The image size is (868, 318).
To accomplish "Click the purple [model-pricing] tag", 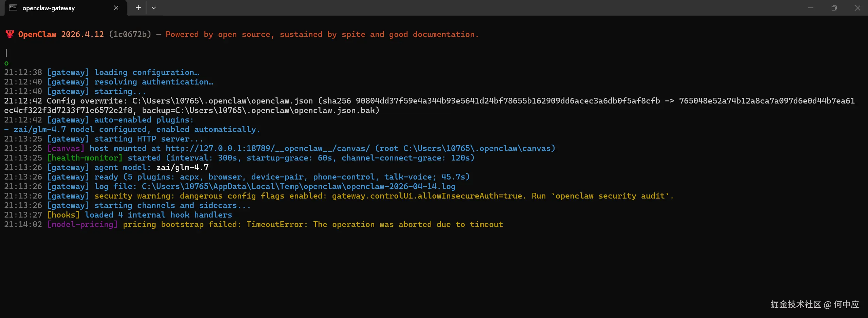I will tap(83, 224).
